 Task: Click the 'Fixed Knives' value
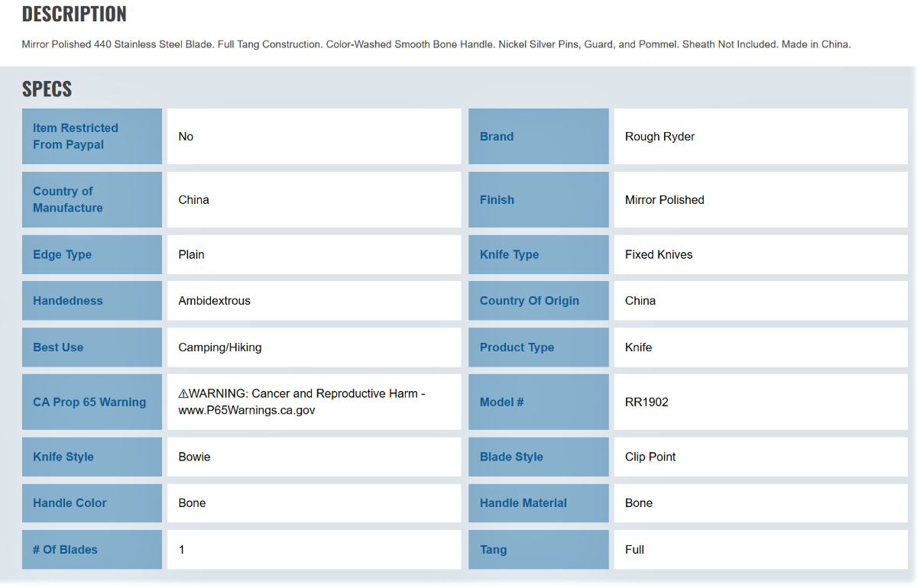click(659, 255)
